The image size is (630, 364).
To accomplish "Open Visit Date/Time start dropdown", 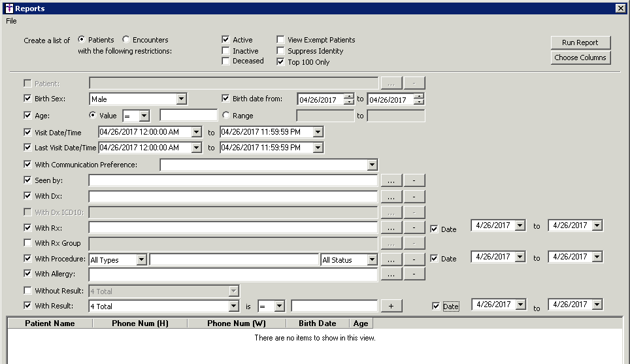I will click(197, 132).
